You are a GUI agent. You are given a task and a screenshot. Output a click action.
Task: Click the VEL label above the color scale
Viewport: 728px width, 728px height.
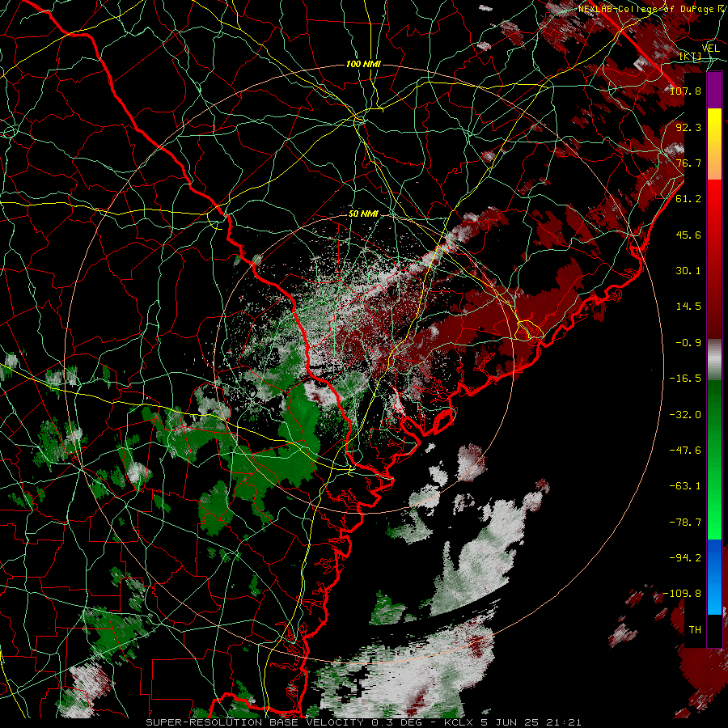click(x=710, y=49)
